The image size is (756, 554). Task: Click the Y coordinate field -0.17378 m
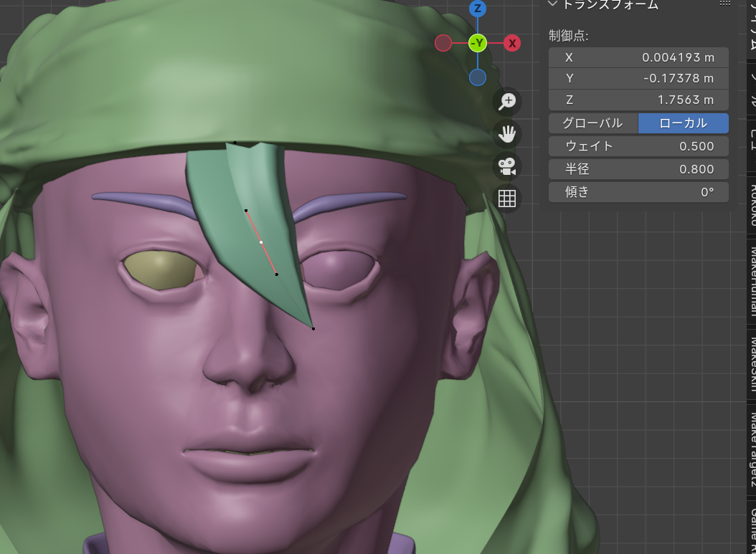point(638,78)
